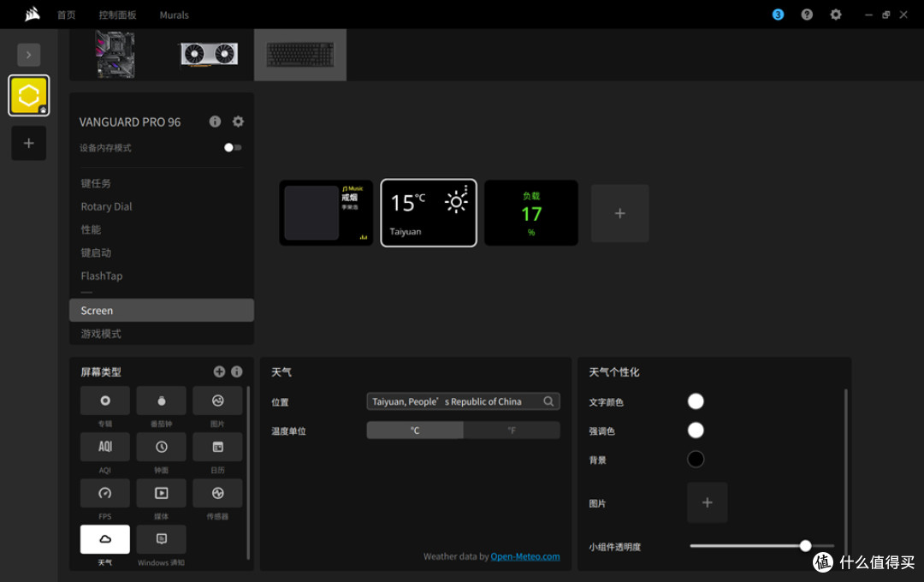The width and height of the screenshot is (924, 582).
Task: Click the 天气个性化 panel scrollbar
Action: tap(845, 472)
